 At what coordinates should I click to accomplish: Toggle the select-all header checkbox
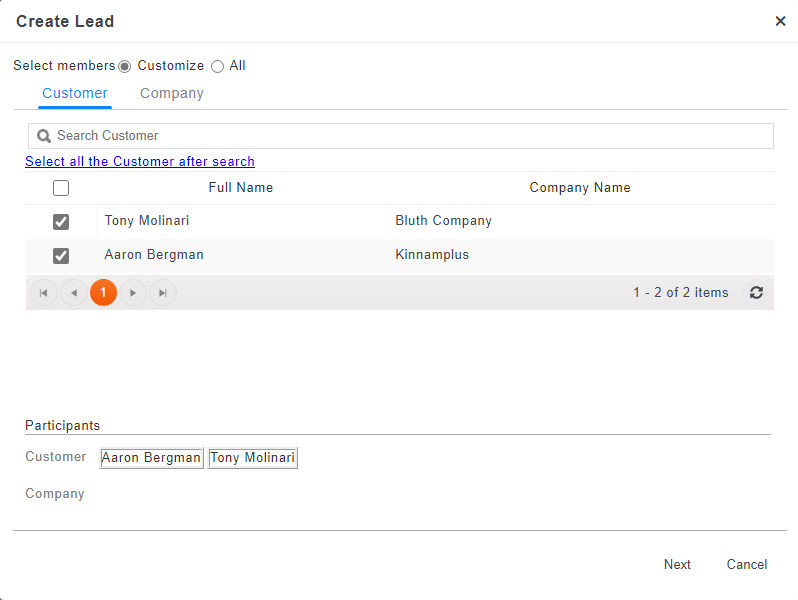[x=61, y=188]
